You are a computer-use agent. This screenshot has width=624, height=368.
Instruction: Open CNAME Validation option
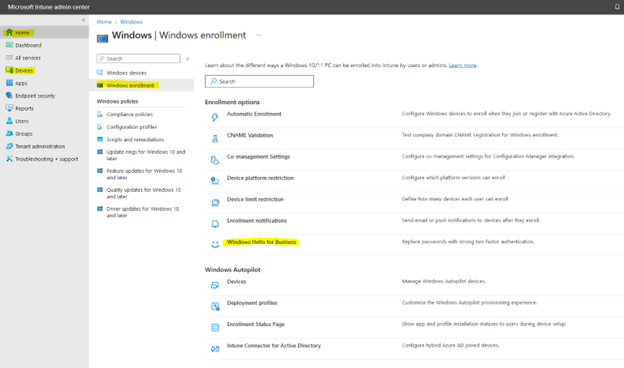[x=250, y=135]
